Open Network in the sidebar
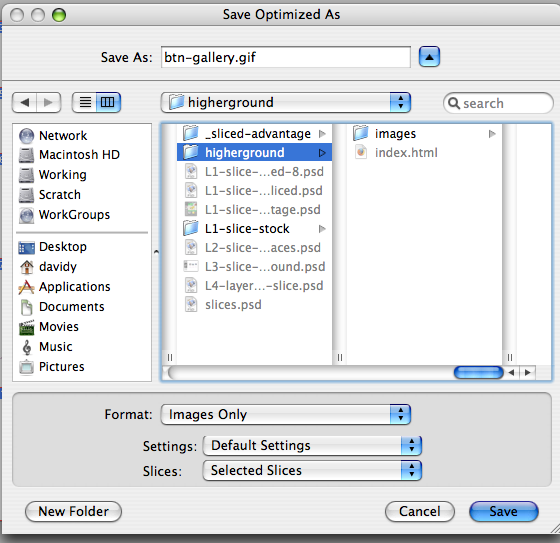This screenshot has width=560, height=543. [53, 136]
